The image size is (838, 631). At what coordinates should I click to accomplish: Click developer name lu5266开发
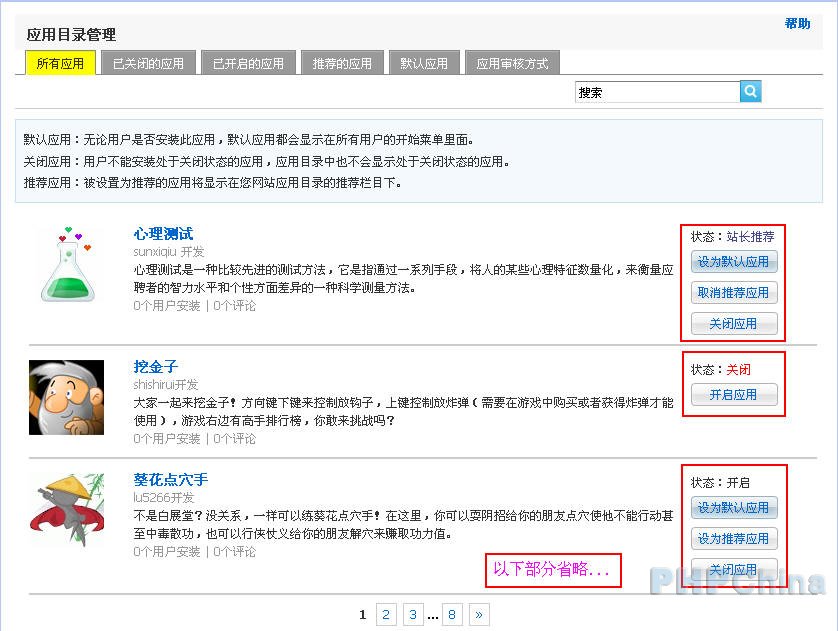click(164, 497)
